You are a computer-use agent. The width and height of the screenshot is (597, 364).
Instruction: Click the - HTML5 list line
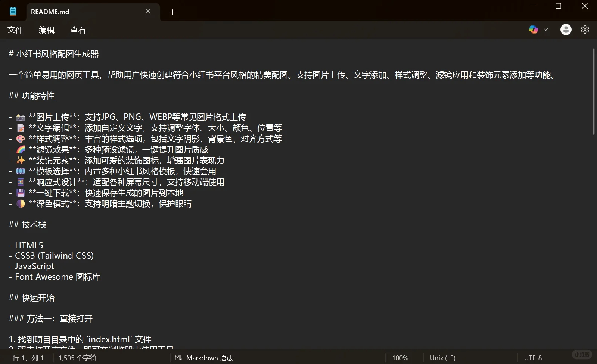26,245
